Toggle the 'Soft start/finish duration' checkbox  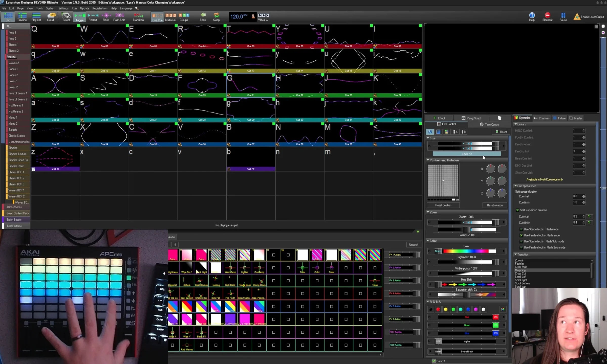(x=517, y=210)
